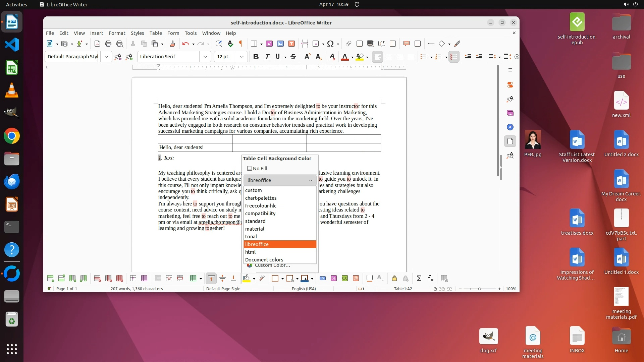Expand the font name dropdown

(x=205, y=57)
